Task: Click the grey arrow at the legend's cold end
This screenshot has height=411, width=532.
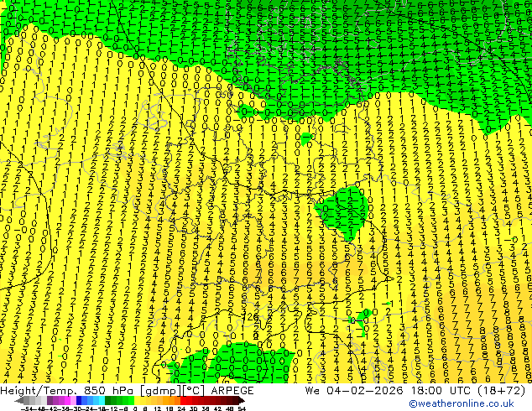Action: tap(19, 400)
